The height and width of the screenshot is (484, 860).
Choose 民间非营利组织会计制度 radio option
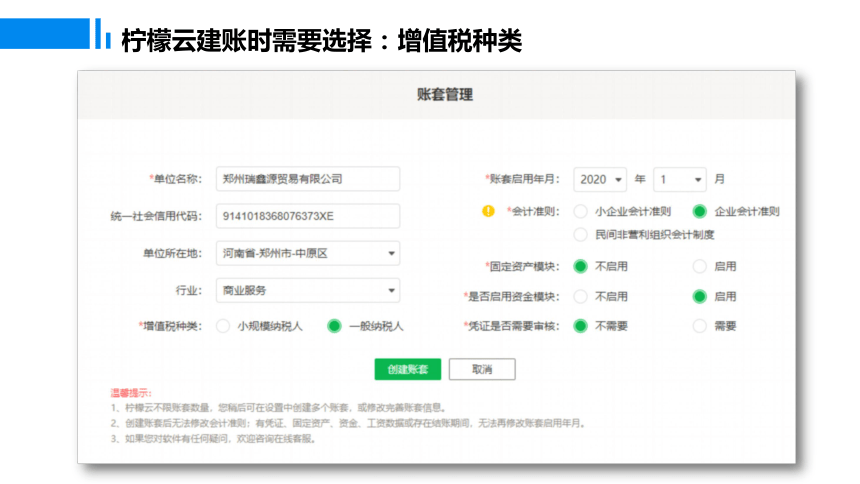tap(580, 234)
